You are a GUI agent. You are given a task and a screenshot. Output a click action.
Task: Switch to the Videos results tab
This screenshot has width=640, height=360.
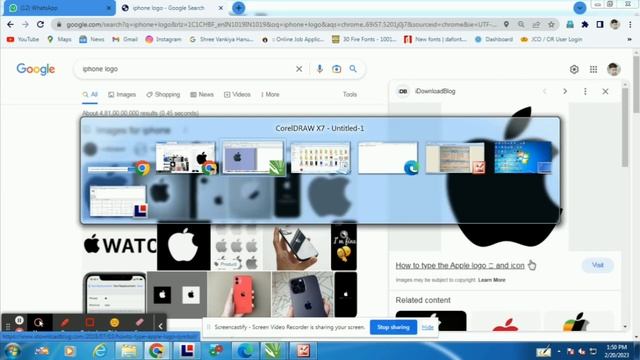click(x=238, y=94)
